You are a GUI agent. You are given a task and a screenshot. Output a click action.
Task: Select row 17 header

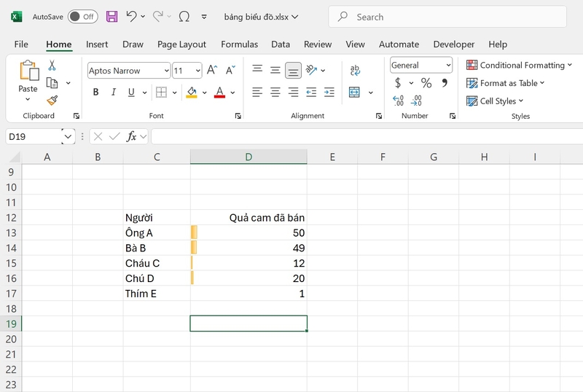pyautogui.click(x=11, y=294)
